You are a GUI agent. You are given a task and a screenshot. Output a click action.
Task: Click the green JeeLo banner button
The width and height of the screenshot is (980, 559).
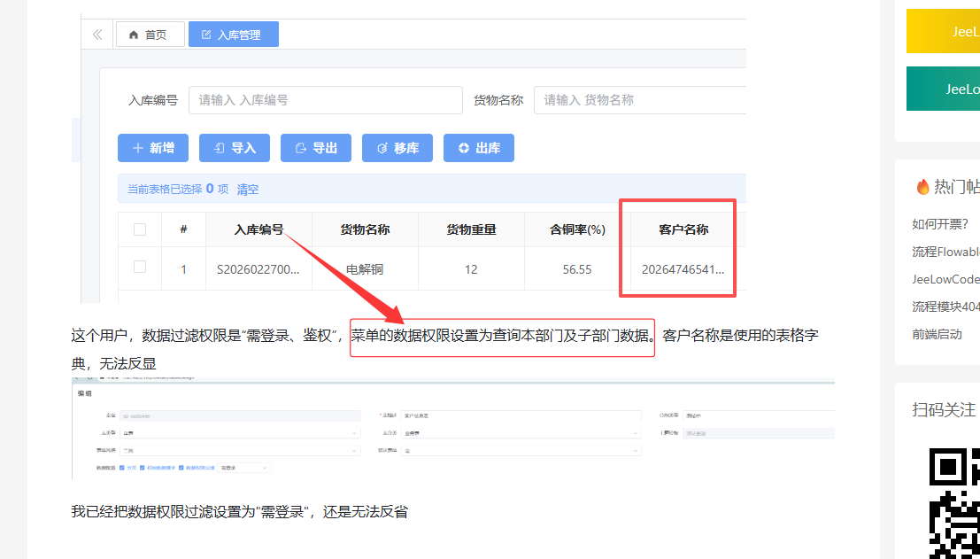click(x=943, y=89)
